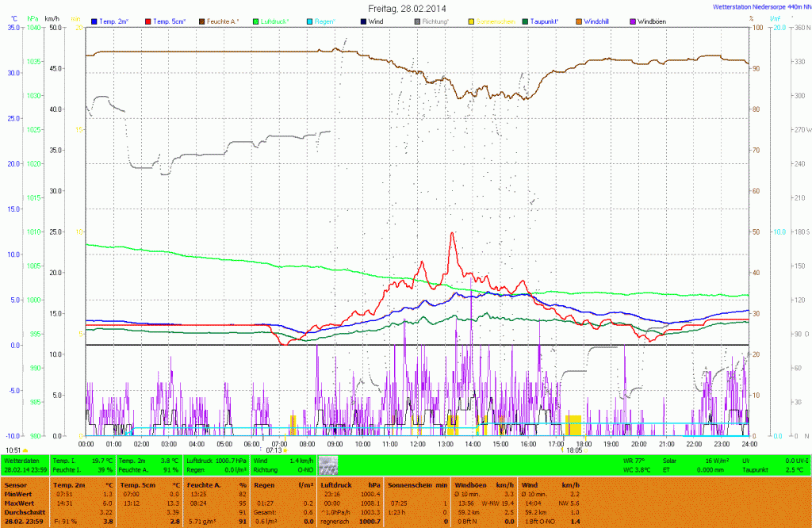This screenshot has width=812, height=528.
Task: Click the cyan Regen legend square
Action: [310, 21]
